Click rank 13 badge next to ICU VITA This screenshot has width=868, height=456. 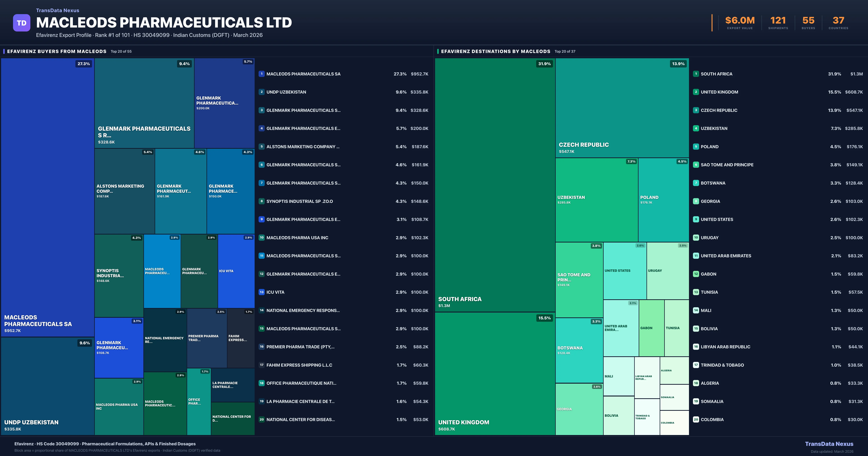[x=261, y=292]
